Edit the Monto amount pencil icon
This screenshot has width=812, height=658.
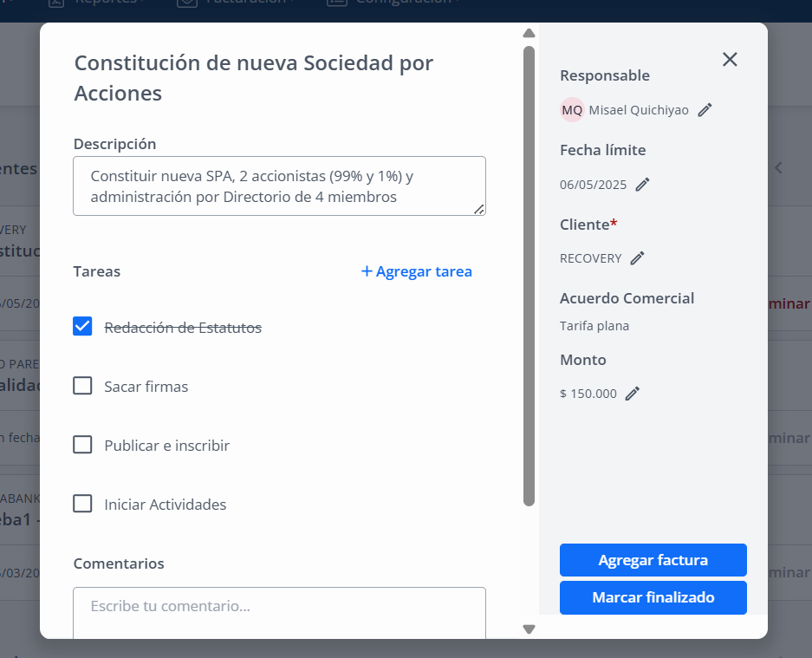click(633, 394)
